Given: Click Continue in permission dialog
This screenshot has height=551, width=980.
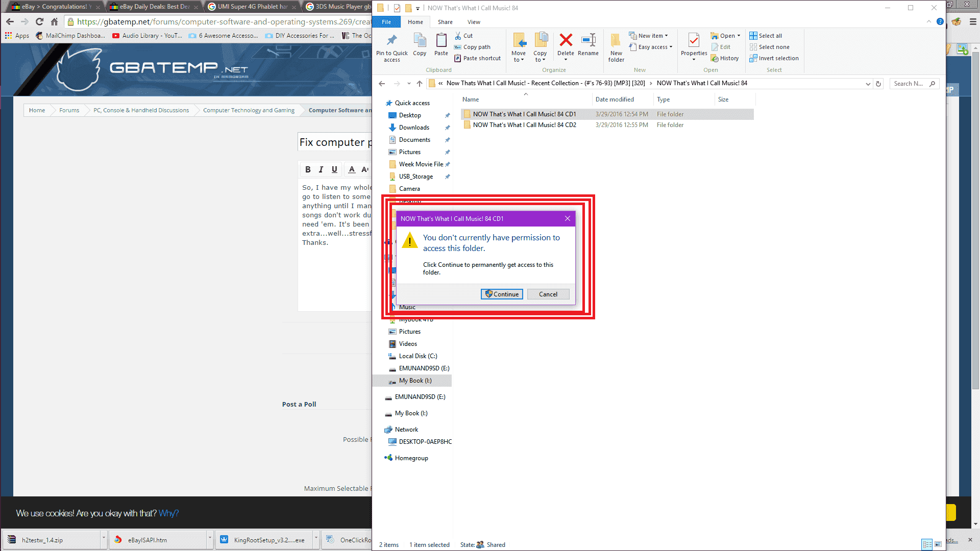Looking at the screenshot, I should [502, 294].
